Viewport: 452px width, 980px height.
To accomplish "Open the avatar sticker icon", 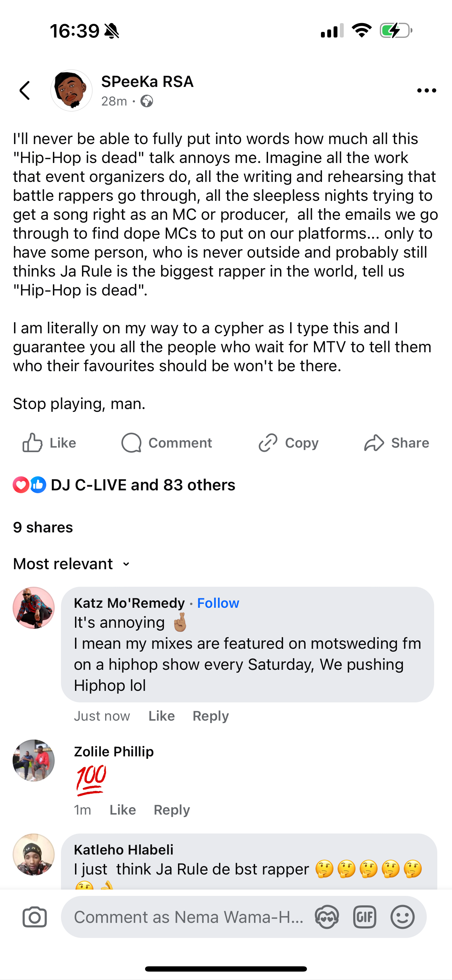I will [327, 917].
